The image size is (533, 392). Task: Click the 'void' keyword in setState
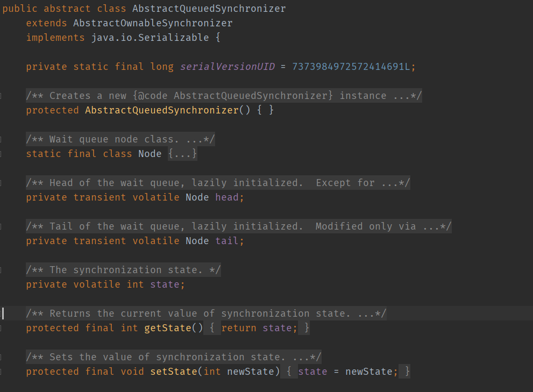[x=132, y=371]
